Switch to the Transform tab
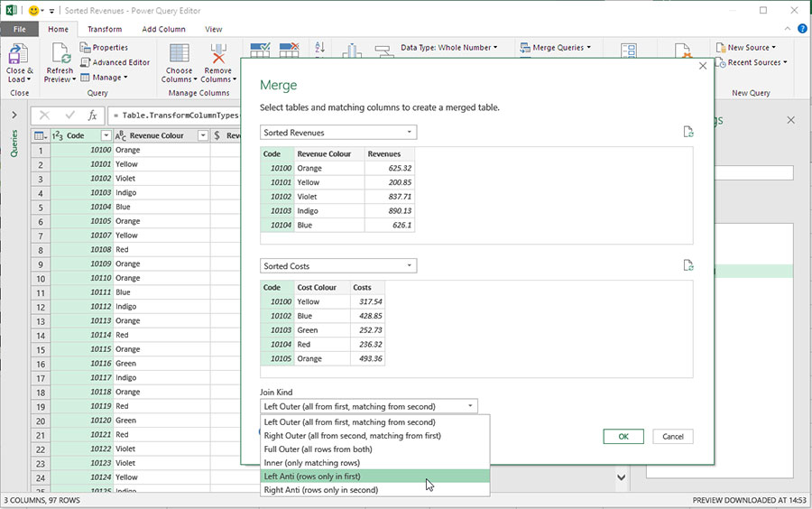 pos(105,29)
